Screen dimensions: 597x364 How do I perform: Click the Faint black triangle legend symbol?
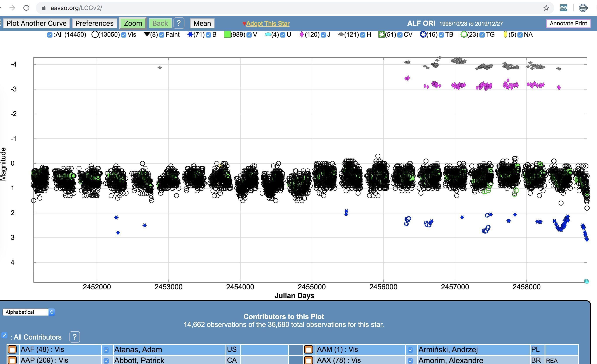point(147,34)
